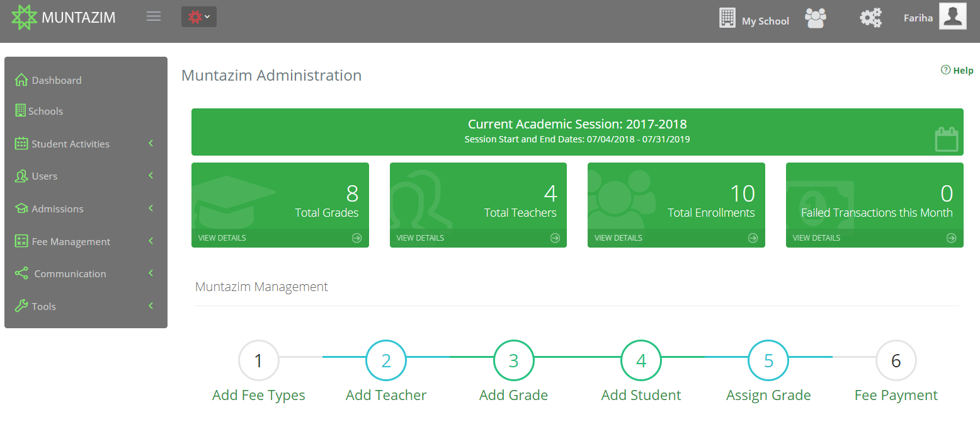980x424 pixels.
Task: Click the Muntazim Management heading
Action: tap(261, 287)
